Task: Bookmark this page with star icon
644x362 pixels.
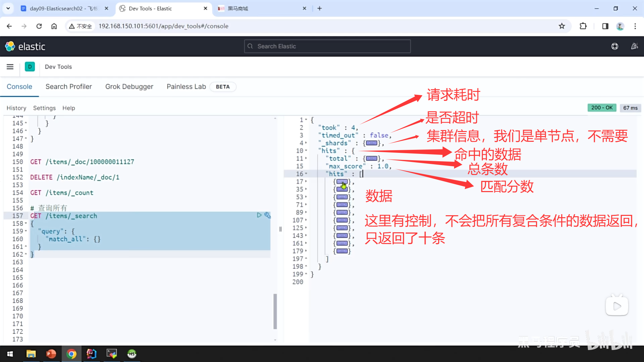Action: (x=562, y=26)
